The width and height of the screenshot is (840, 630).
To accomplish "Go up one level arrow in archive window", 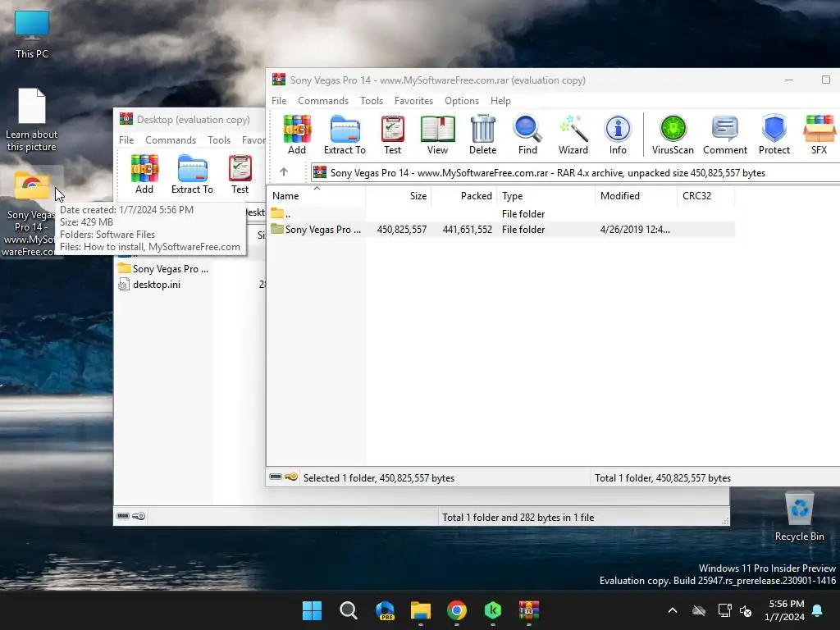I will 284,172.
